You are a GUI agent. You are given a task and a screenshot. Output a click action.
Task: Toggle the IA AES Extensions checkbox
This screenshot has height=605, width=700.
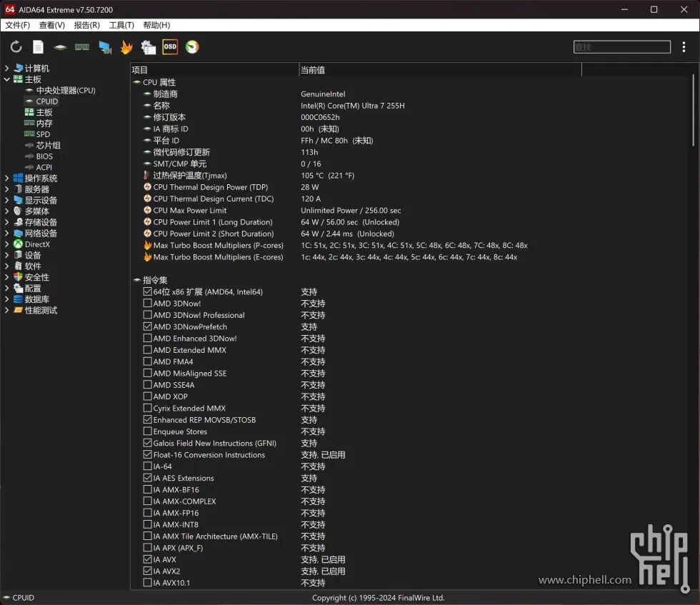(x=147, y=478)
